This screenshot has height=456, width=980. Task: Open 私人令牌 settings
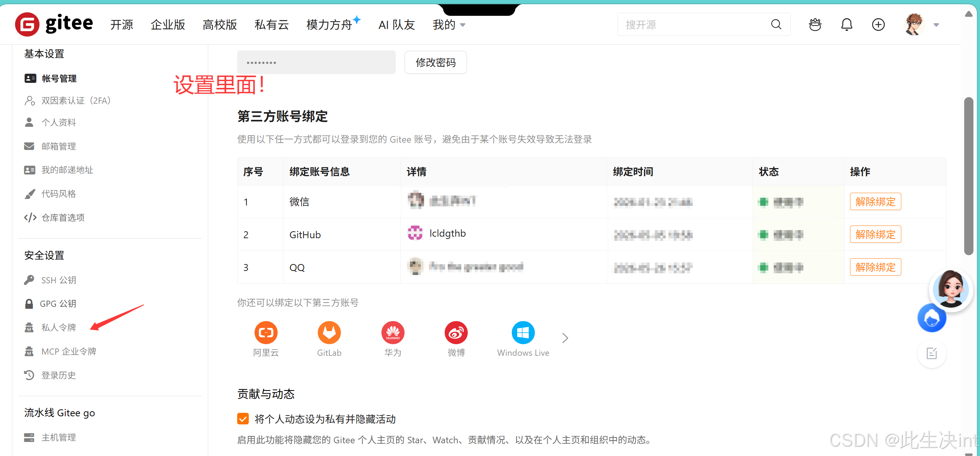50,328
